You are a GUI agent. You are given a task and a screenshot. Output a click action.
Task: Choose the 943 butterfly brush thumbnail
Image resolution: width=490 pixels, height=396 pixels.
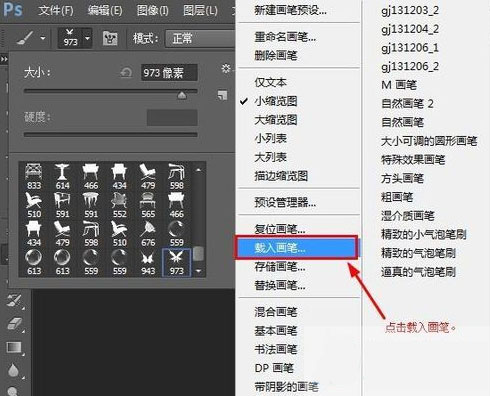(148, 263)
